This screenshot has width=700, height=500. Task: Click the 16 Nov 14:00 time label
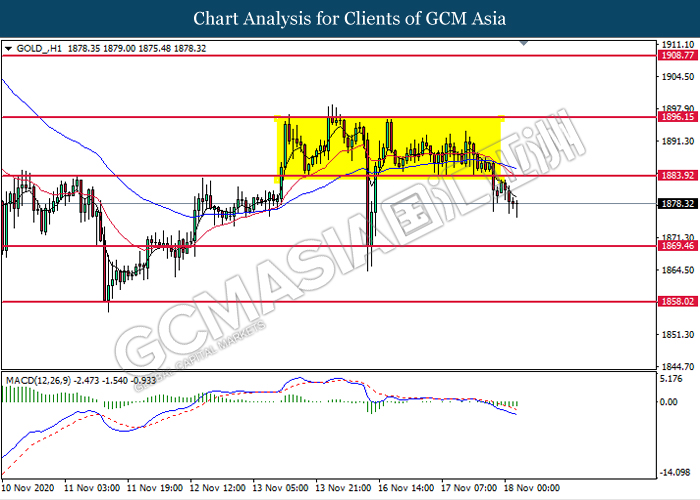click(x=406, y=488)
